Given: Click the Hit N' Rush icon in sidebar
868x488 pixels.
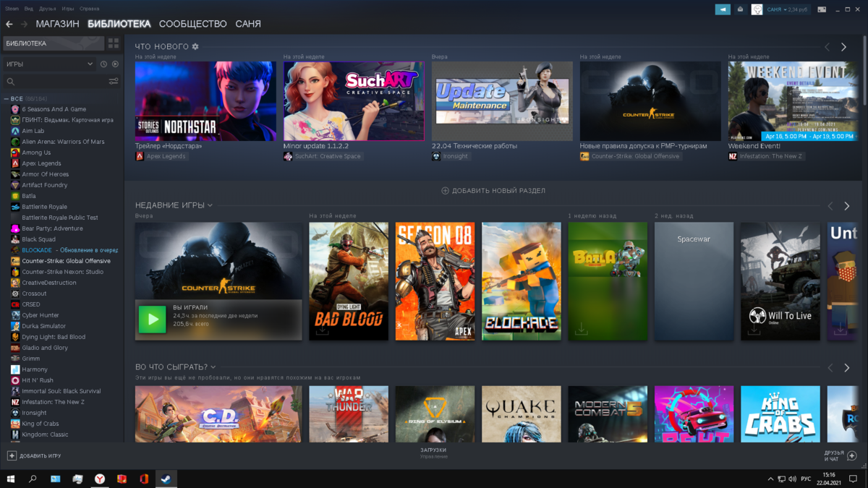Looking at the screenshot, I should [x=15, y=380].
